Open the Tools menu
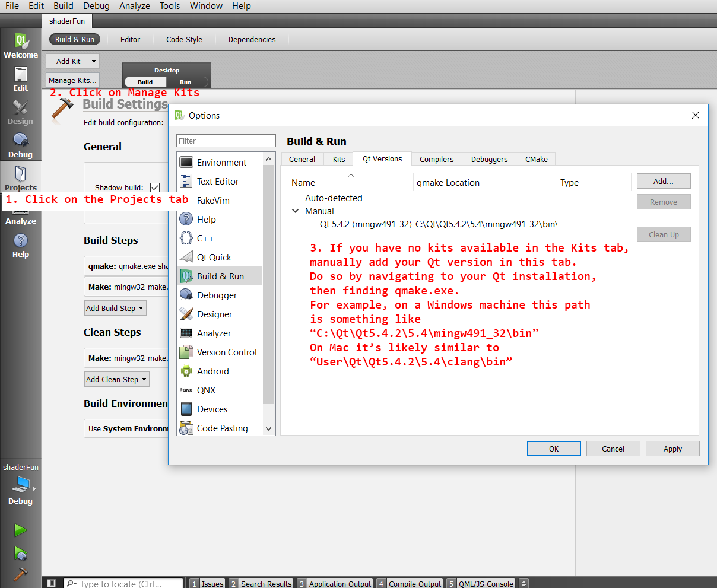The width and height of the screenshot is (717, 588). [x=170, y=6]
